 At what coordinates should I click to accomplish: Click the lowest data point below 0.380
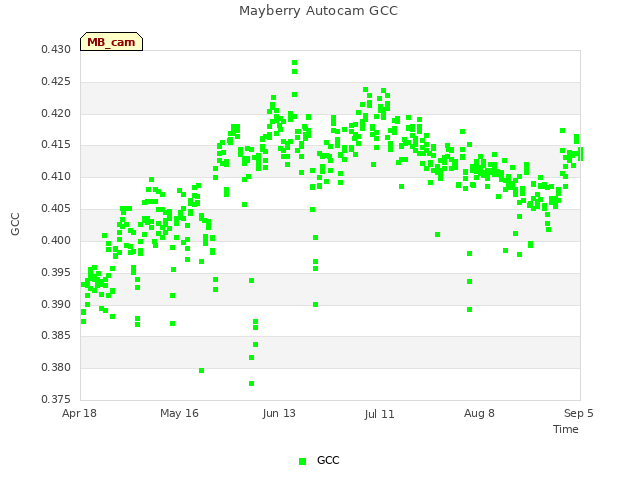251,384
